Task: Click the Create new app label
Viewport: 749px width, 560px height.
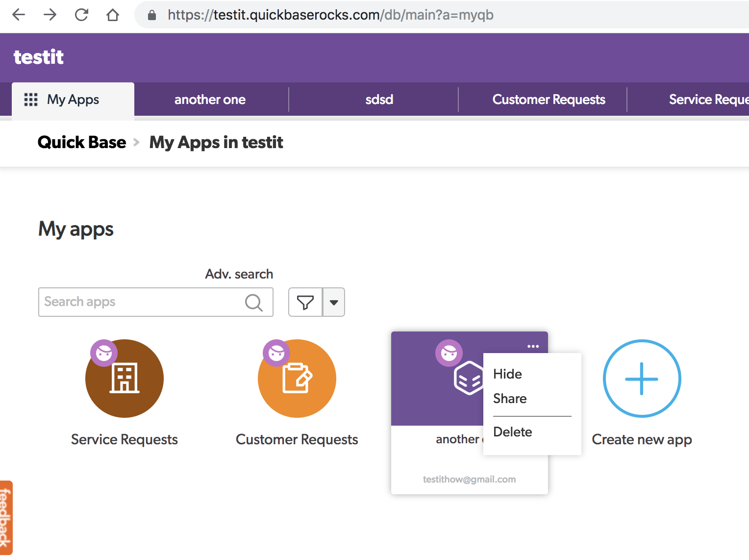Action: 642,439
